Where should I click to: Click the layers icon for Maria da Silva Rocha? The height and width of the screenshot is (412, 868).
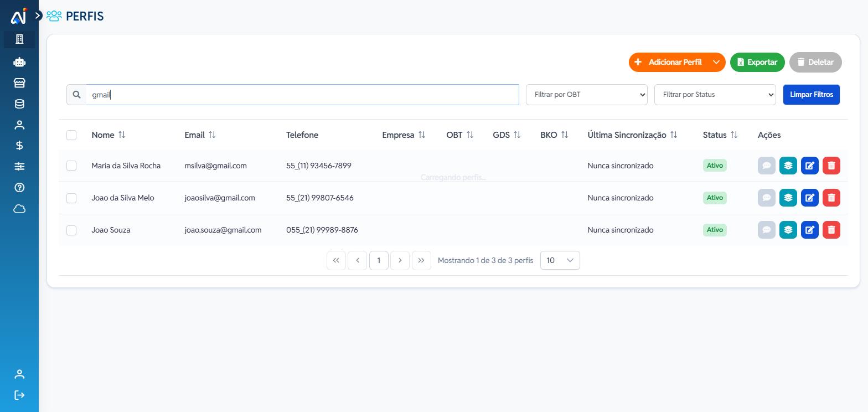coord(788,166)
